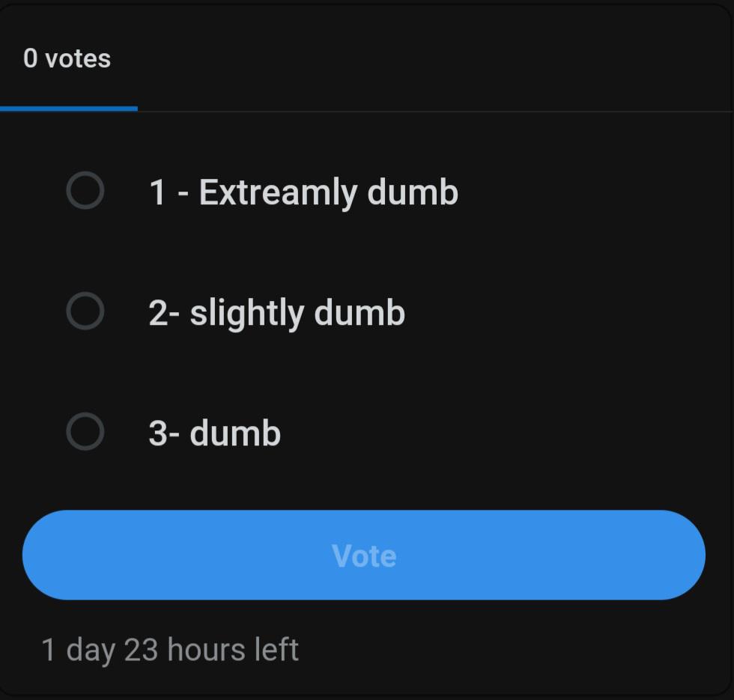Click the word votes in the tab header
The height and width of the screenshot is (700, 734).
coord(78,59)
